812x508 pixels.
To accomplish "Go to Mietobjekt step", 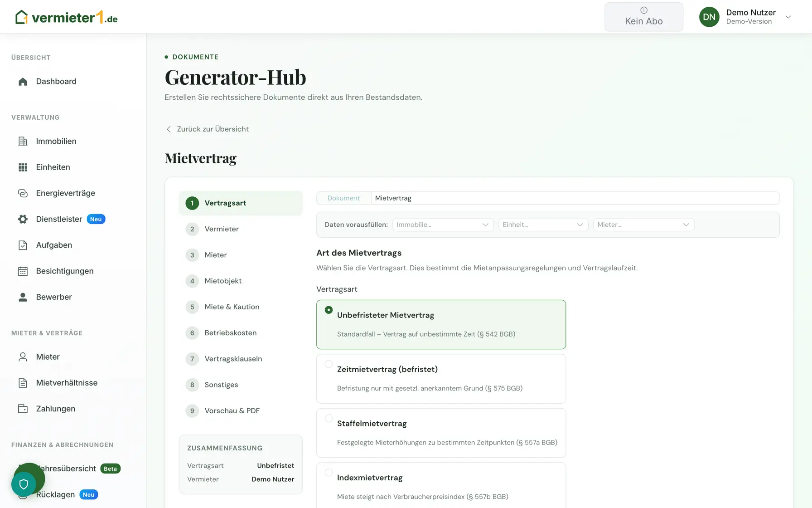I will (241, 281).
